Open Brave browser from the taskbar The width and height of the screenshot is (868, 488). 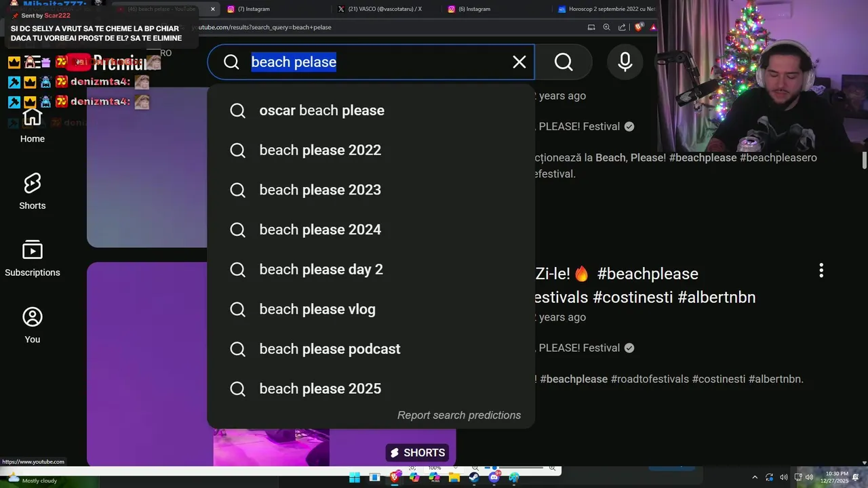[x=395, y=478]
